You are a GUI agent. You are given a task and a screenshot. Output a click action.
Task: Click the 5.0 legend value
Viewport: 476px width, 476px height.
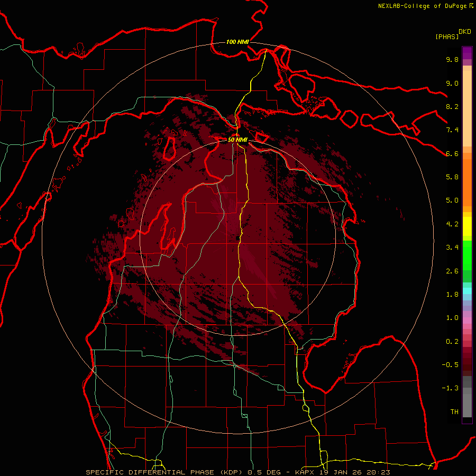click(452, 200)
